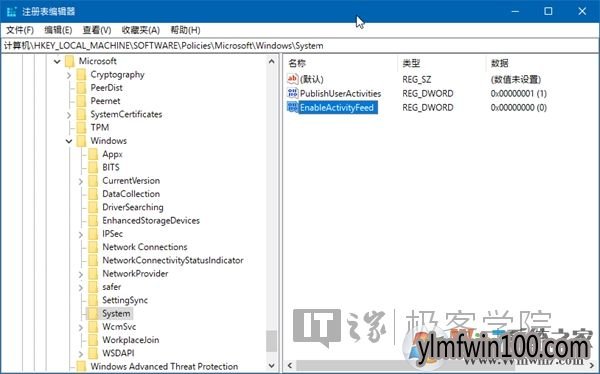Expand the safer key
Viewport: 600px width, 374px height.
81,287
